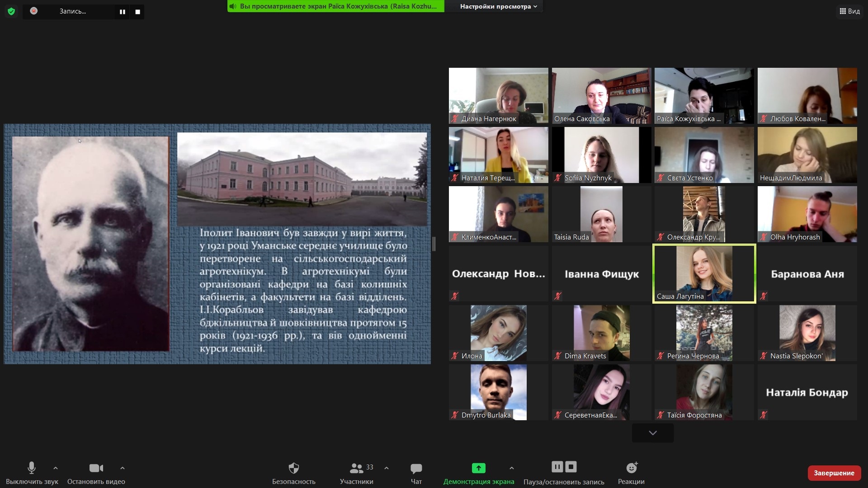Select the shared slide divider handle
The image size is (868, 488).
pyautogui.click(x=434, y=244)
